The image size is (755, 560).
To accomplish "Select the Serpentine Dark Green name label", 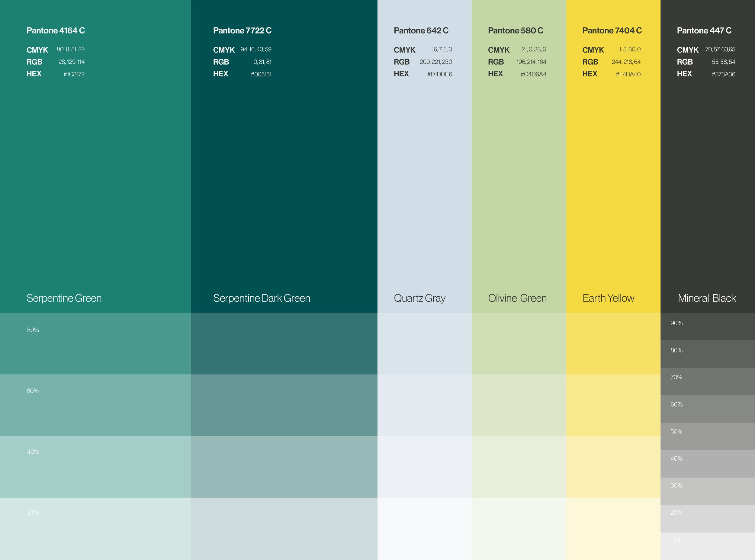I will click(262, 298).
